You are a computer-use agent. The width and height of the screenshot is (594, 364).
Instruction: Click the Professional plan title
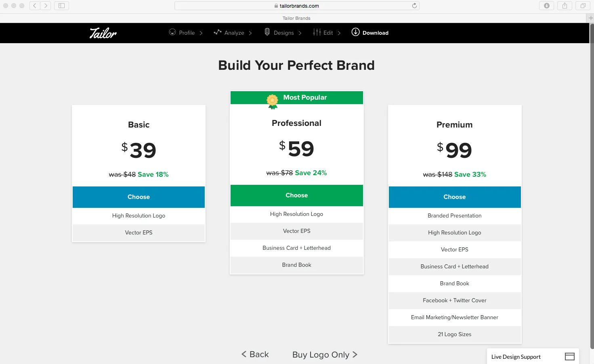[297, 123]
